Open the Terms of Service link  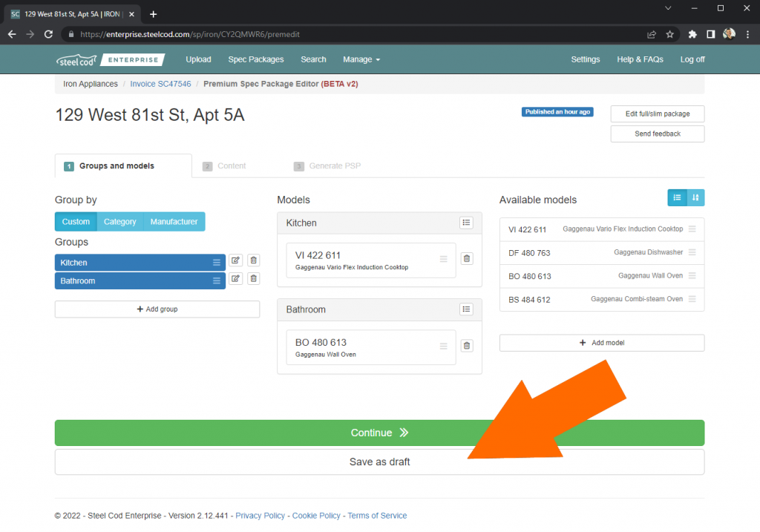[377, 516]
